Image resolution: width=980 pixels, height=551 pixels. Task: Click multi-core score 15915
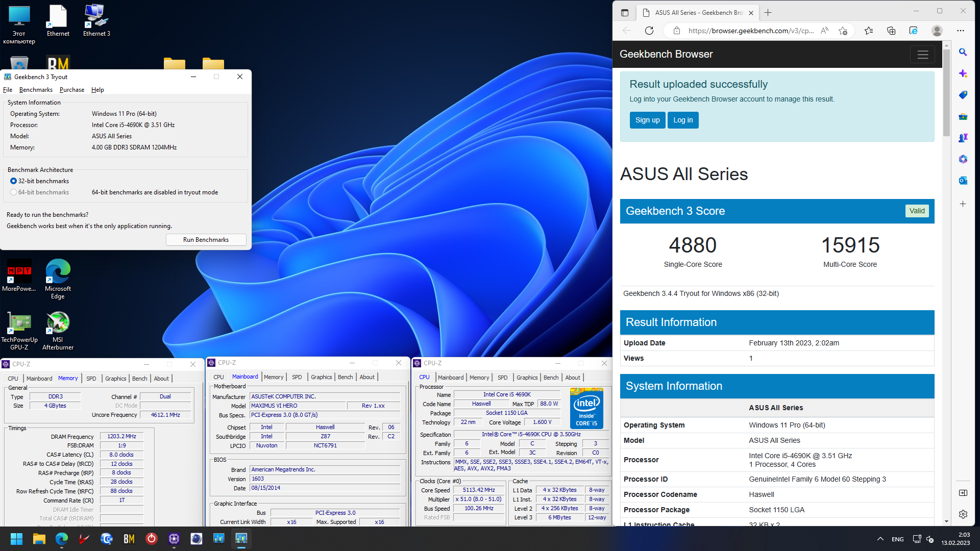click(x=850, y=245)
